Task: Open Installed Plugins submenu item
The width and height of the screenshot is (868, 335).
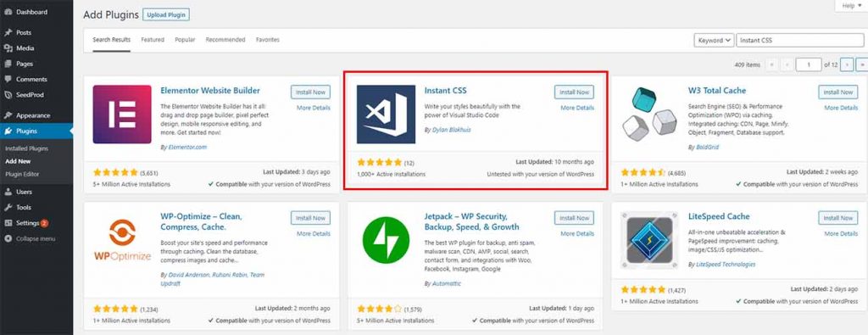Action: coord(26,148)
